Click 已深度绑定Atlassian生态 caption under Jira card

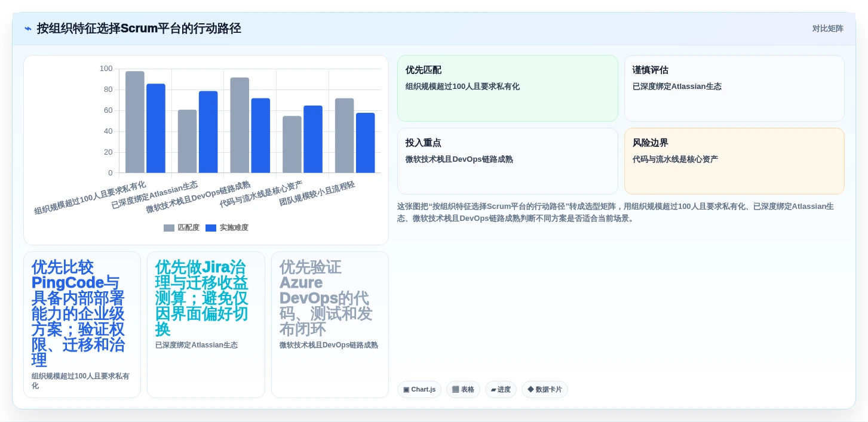click(x=197, y=345)
